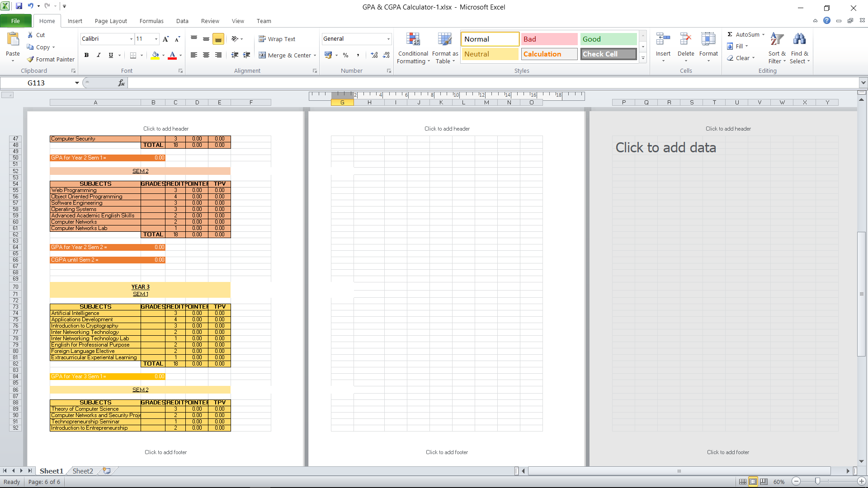Click the Merge & Center button
Image resolution: width=868 pixels, height=488 pixels.
[x=288, y=55]
